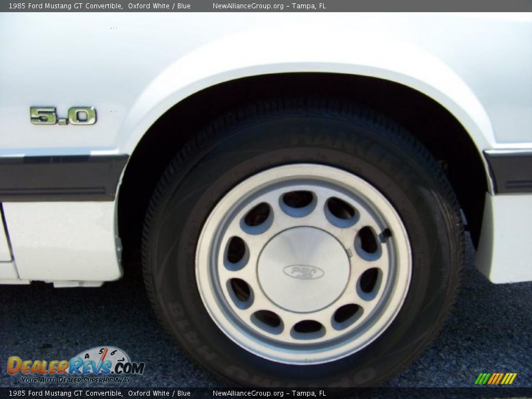Click bottom caption '1985 Ford Mustang GT Convertible'
The width and height of the screenshot is (532, 399).
(x=65, y=393)
